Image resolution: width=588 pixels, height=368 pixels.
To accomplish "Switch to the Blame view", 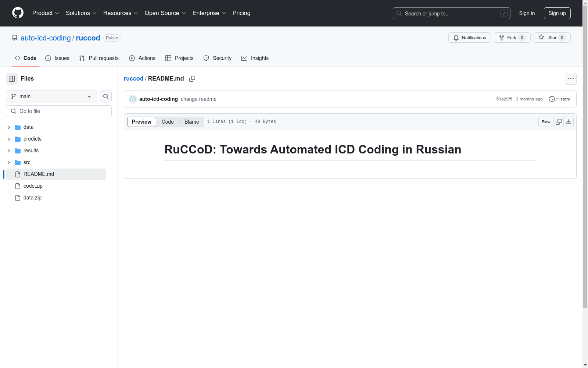I will point(192,122).
